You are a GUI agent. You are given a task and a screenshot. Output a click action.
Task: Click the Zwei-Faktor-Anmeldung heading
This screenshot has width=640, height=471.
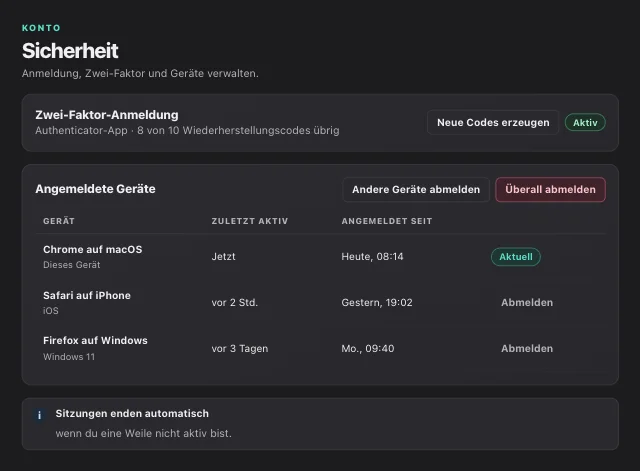[107, 115]
